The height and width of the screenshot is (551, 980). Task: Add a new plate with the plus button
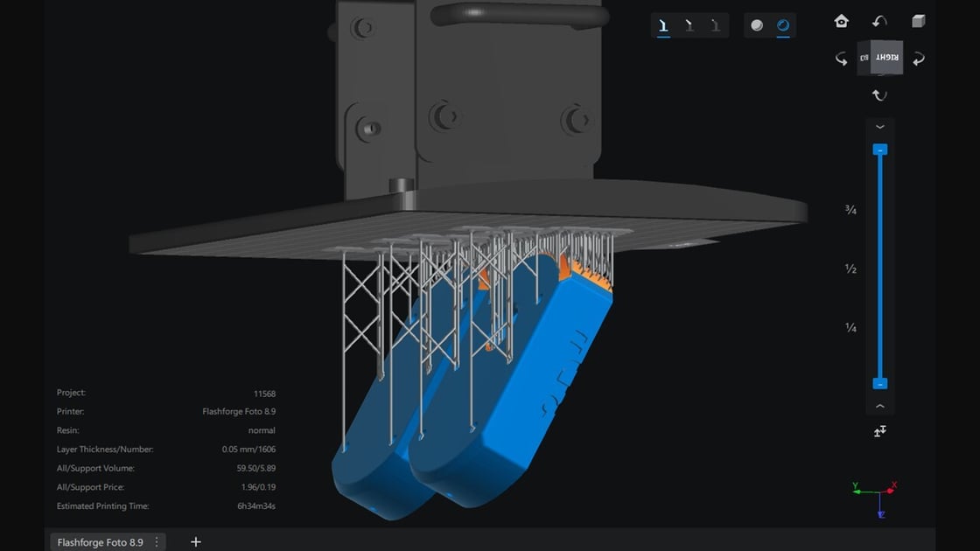pos(195,542)
